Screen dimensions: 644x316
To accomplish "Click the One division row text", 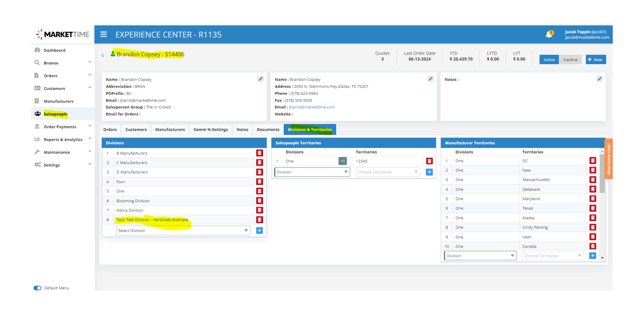I will tap(120, 191).
